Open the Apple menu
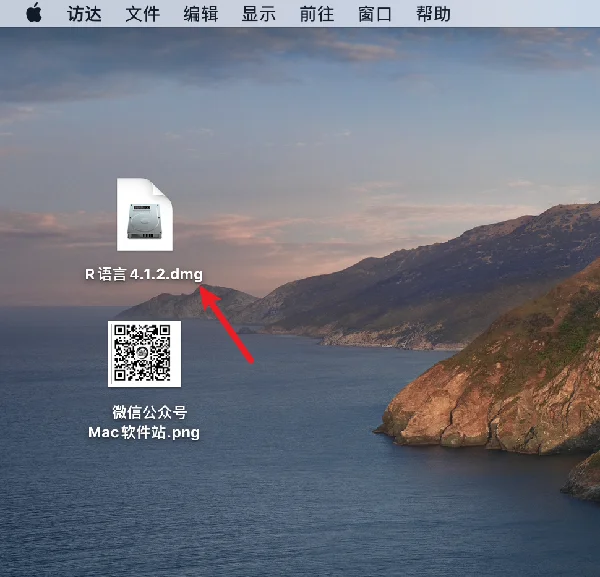The image size is (600, 577). click(x=34, y=13)
